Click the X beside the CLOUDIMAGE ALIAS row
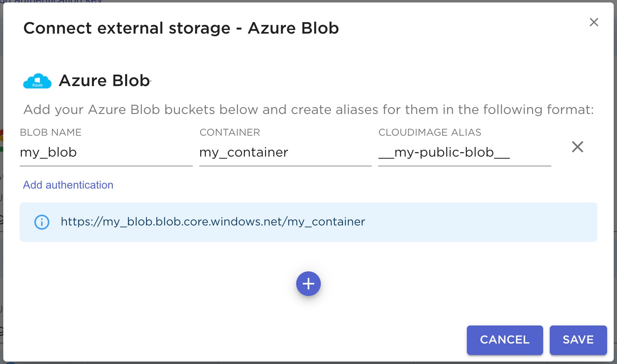 click(x=578, y=147)
